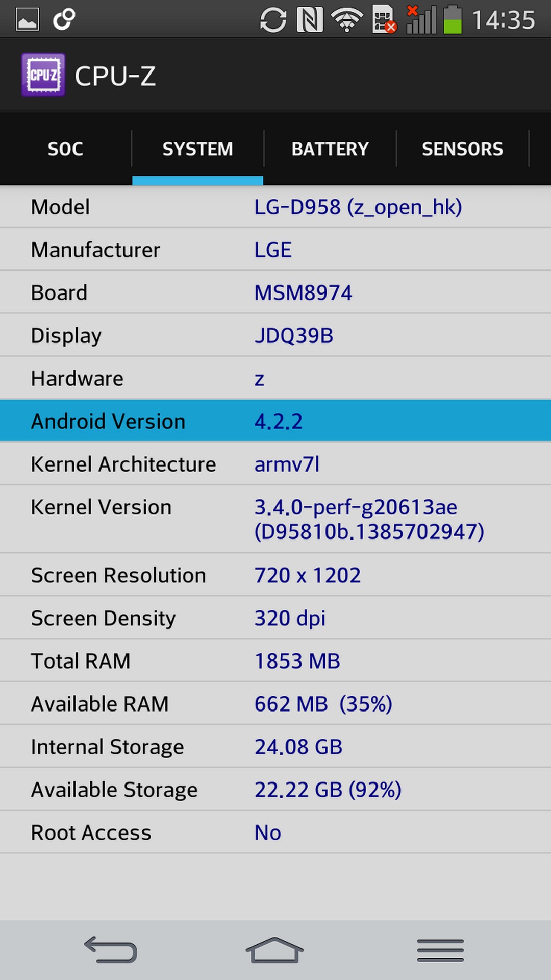This screenshot has width=551, height=980.
Task: Tap the NFC status bar icon
Action: pyautogui.click(x=310, y=20)
